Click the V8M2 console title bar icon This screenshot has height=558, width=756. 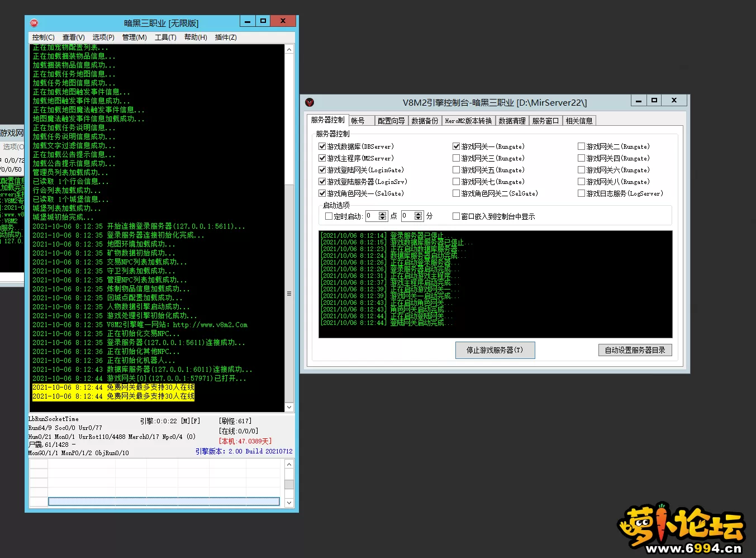310,102
